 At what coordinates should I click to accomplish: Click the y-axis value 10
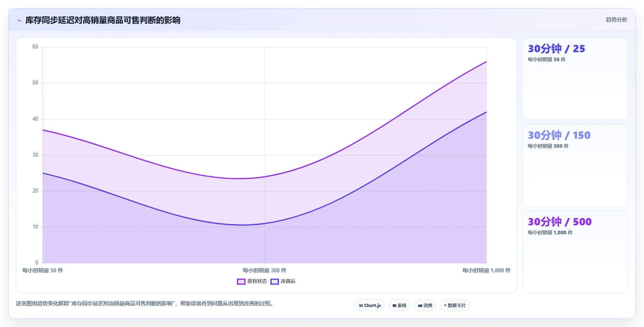pos(35,227)
